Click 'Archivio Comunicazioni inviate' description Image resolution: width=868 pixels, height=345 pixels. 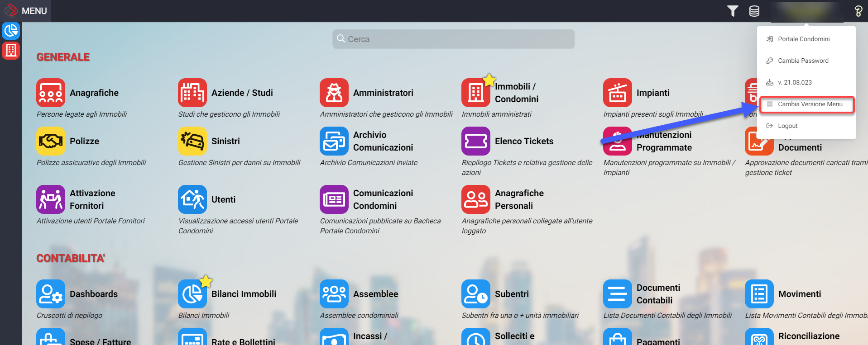point(369,162)
